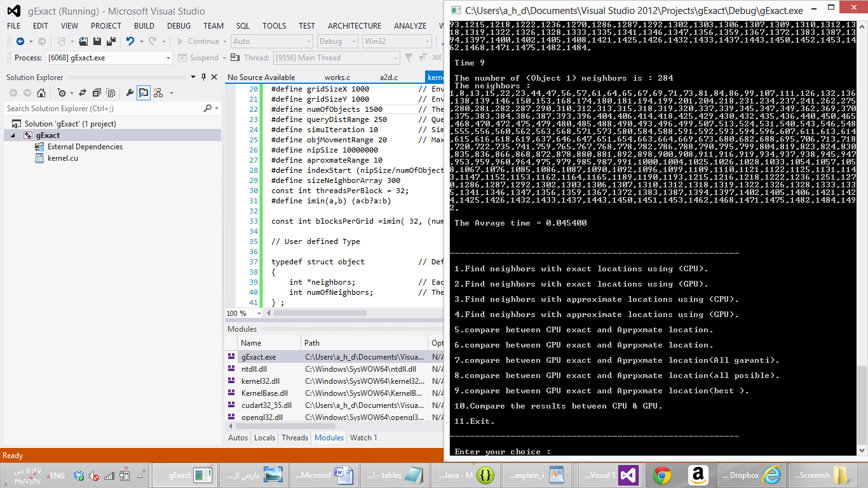The image size is (868, 488).
Task: Click the Undo arrow icon
Action: pos(130,41)
